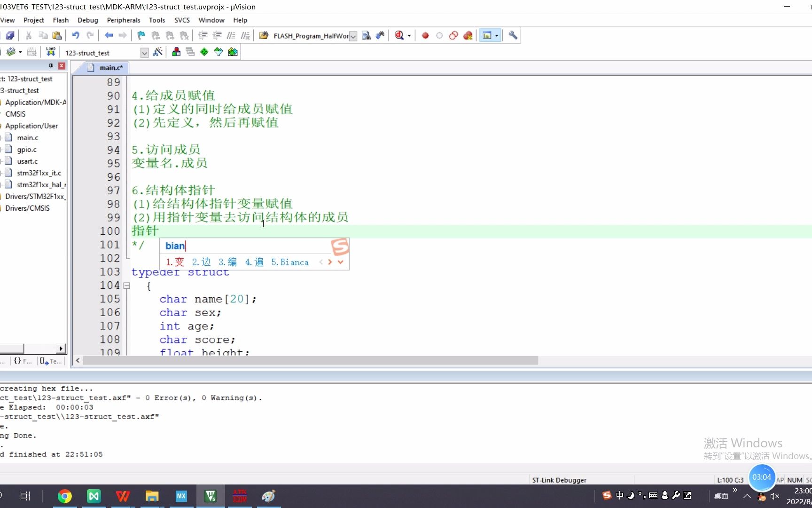Open the Peripherals menu
The image size is (812, 508).
[123, 20]
